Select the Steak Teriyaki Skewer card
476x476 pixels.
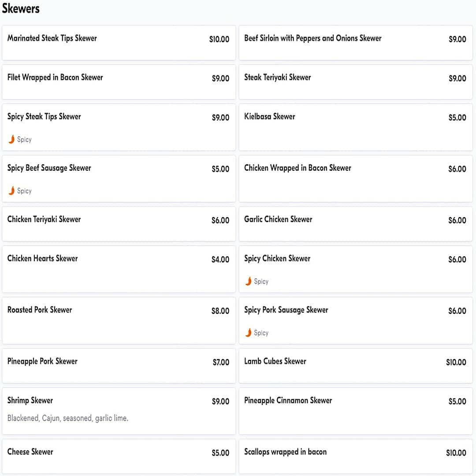(355, 82)
